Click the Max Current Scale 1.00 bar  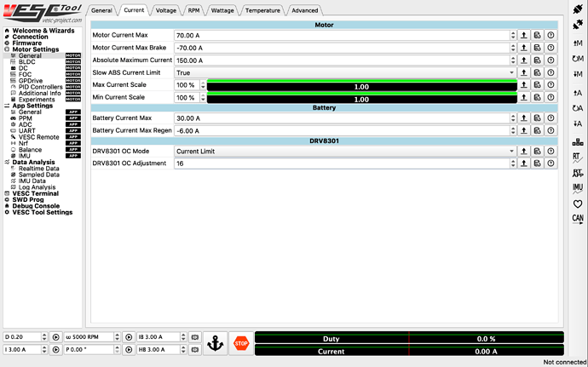[362, 86]
